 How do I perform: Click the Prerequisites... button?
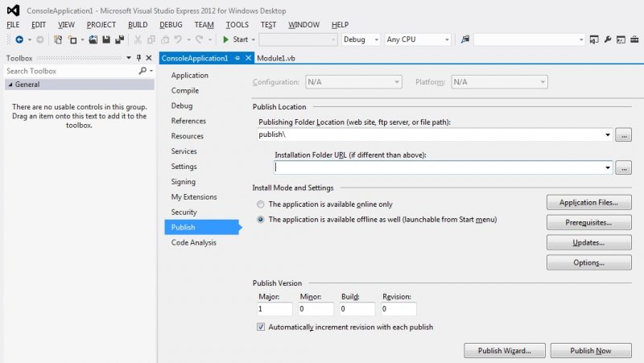[588, 223]
